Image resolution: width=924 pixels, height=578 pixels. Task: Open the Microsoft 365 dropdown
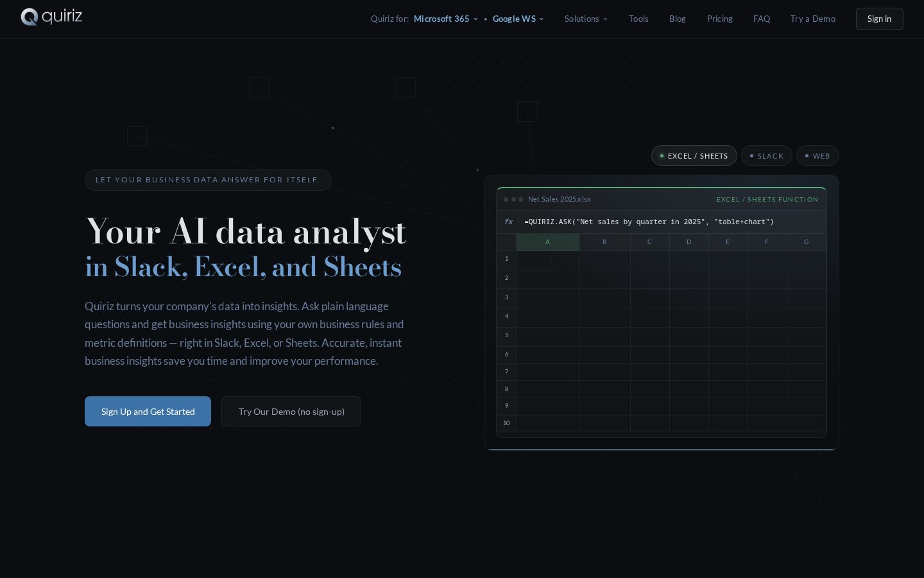(x=446, y=19)
